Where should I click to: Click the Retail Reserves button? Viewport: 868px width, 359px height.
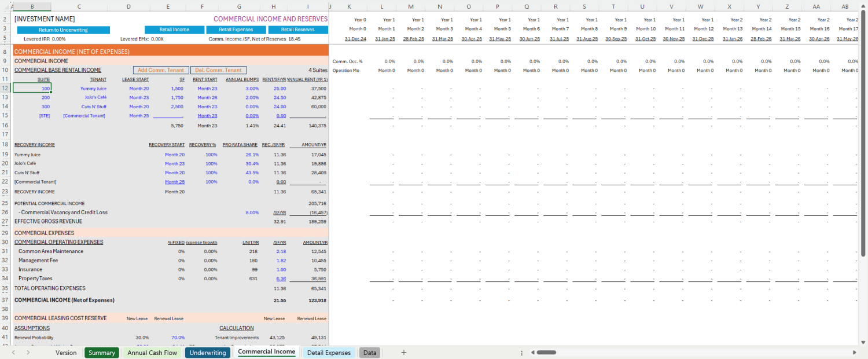pos(297,30)
